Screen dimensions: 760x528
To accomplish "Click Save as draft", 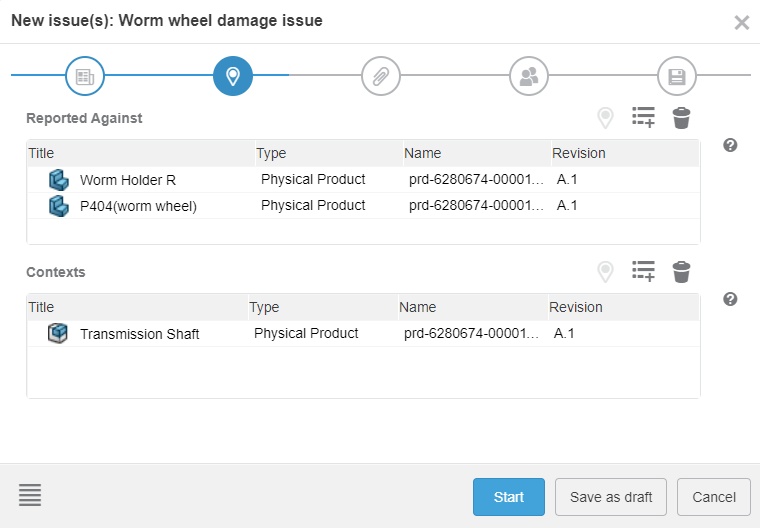I will [x=611, y=497].
